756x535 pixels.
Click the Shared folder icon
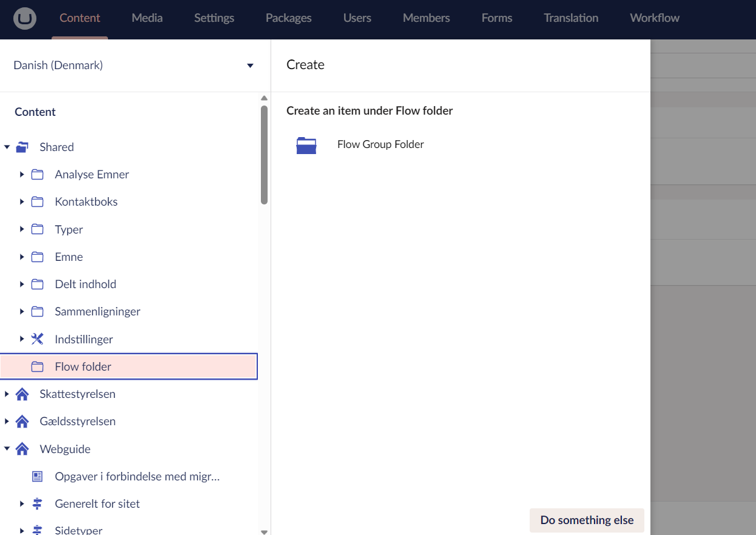click(x=22, y=146)
